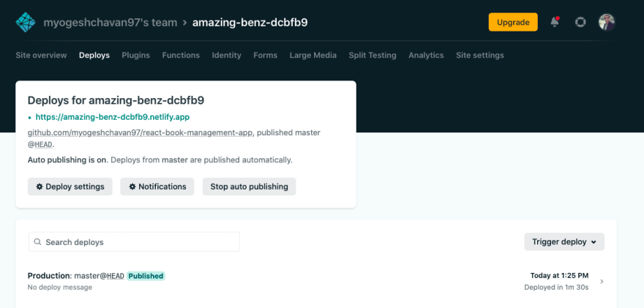Switch to the Functions tab
The width and height of the screenshot is (644, 308).
point(181,55)
